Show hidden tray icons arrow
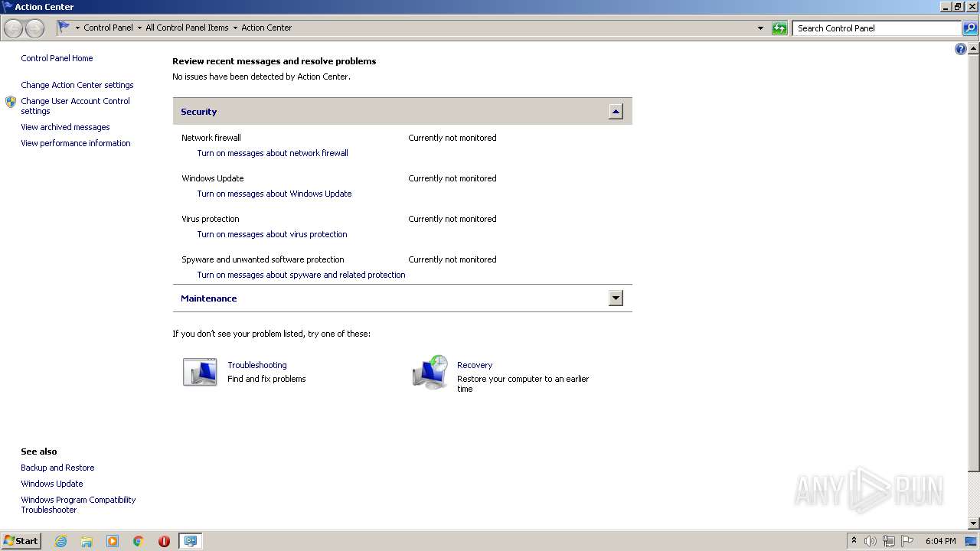Viewport: 980px width, 551px height. [854, 540]
